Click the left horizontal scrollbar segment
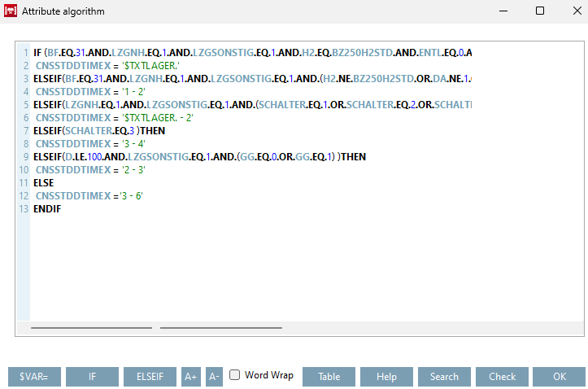 tap(92, 328)
